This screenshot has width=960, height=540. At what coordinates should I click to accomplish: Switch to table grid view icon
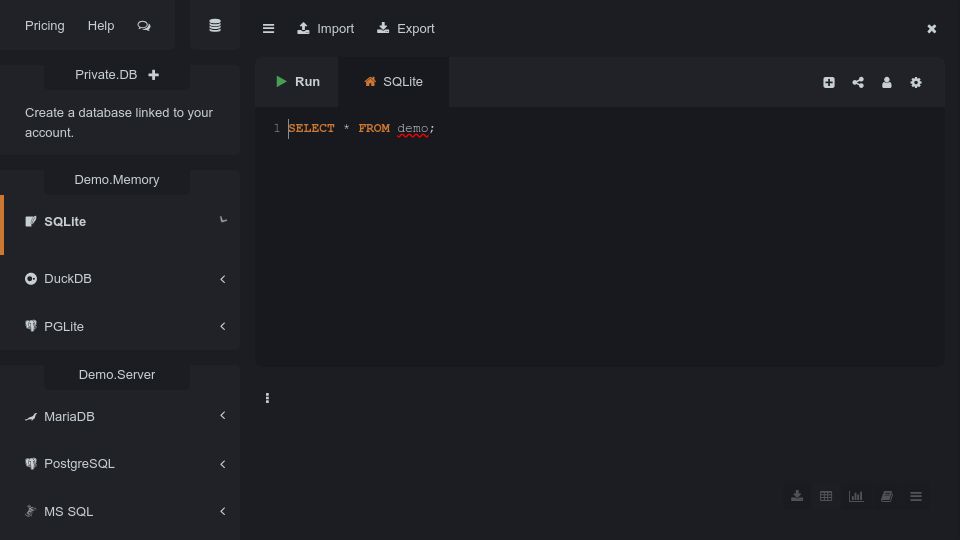click(826, 496)
